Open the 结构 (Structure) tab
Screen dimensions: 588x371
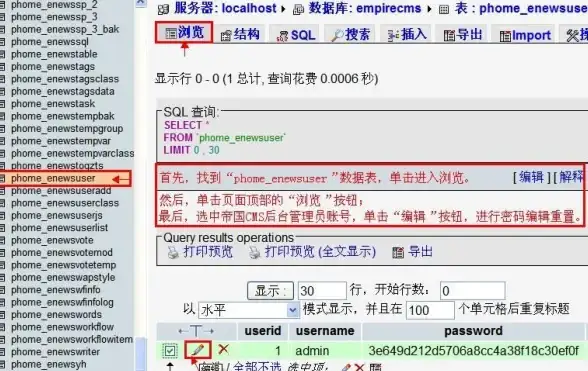240,35
